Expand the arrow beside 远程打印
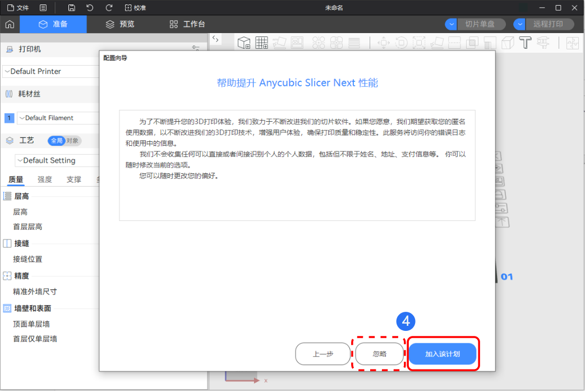Viewport: 585px width, 392px height. 520,24
